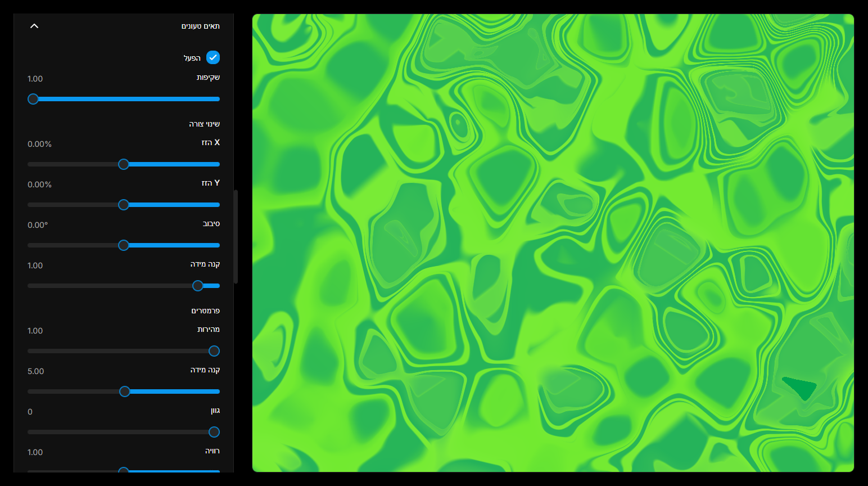This screenshot has width=868, height=486.
Task: Click far left end of מהירות track
Action: [x=30, y=351]
